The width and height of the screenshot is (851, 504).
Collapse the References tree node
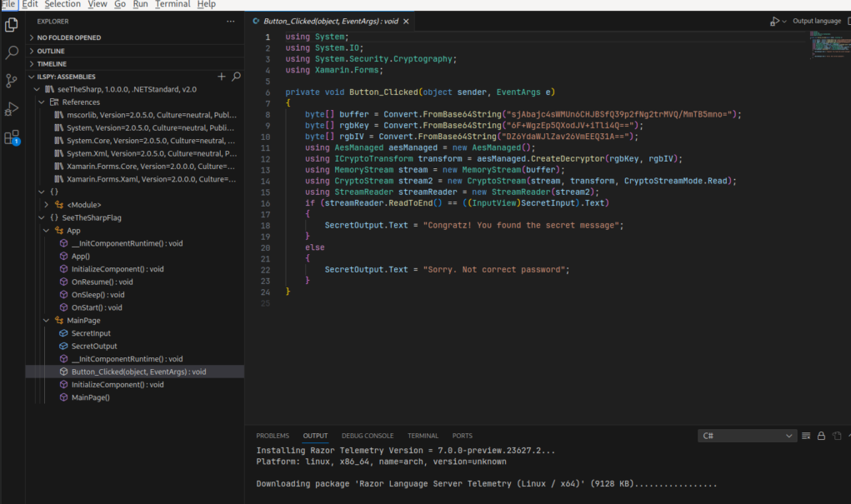tap(43, 102)
